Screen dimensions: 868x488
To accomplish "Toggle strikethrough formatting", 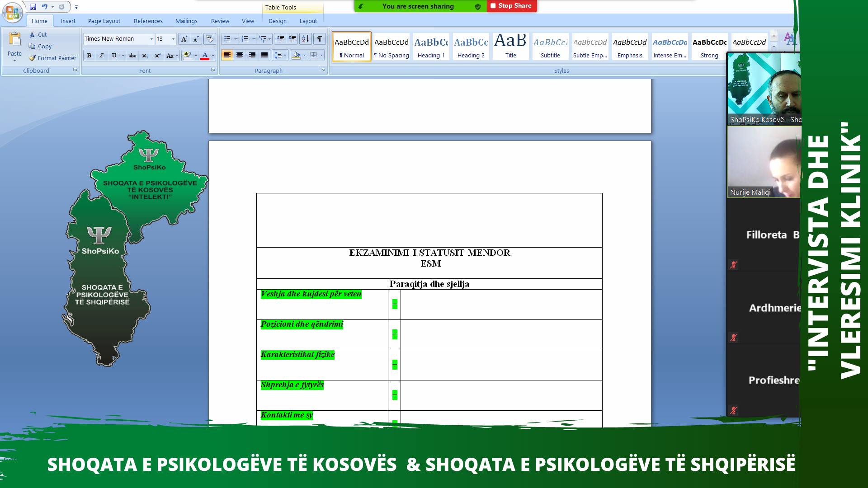I will pos(132,56).
